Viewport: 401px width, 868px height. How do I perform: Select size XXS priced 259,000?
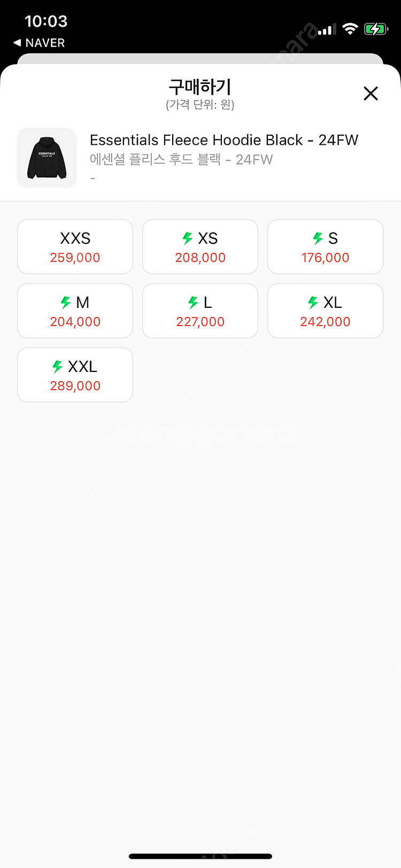click(75, 246)
